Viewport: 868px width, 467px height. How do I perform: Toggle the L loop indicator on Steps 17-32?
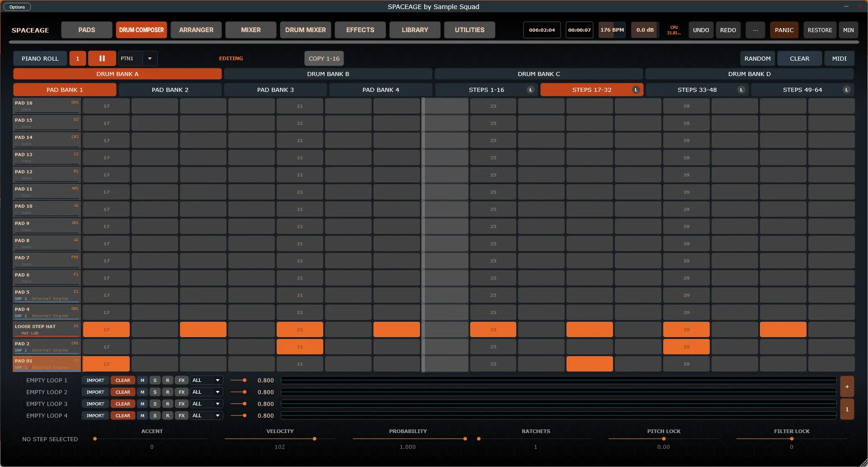point(636,90)
